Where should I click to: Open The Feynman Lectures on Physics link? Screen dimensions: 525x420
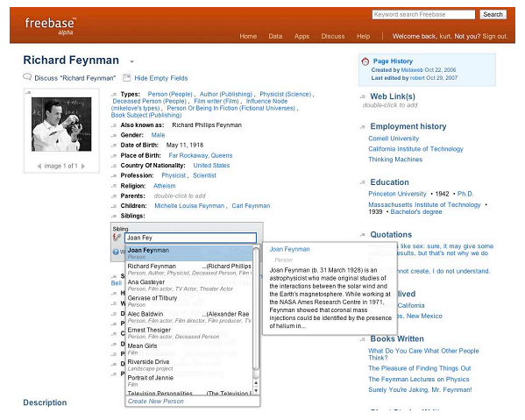(419, 379)
